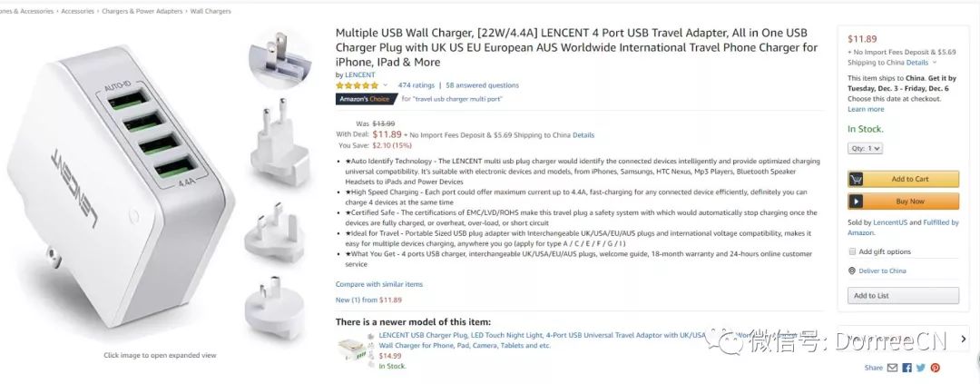The image size is (980, 384).
Task: Select the US plug thumbnail image
Action: [279, 60]
